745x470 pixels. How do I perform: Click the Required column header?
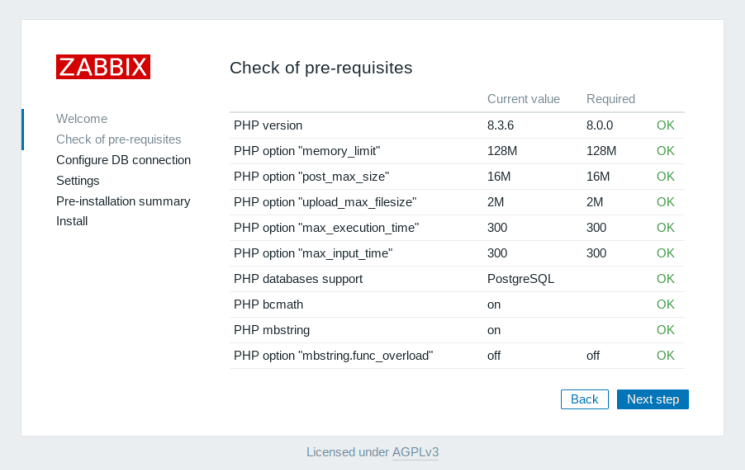(x=610, y=99)
